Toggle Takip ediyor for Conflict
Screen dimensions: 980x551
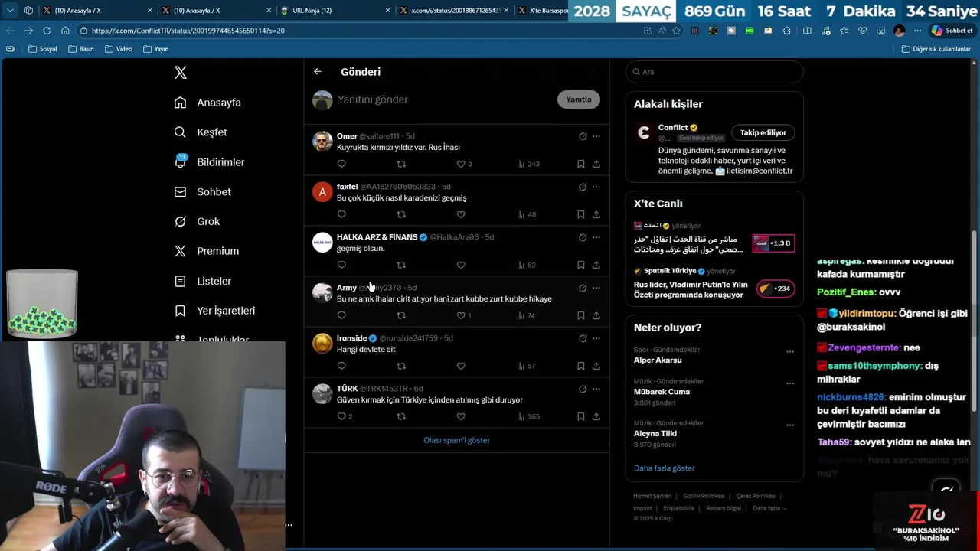763,132
